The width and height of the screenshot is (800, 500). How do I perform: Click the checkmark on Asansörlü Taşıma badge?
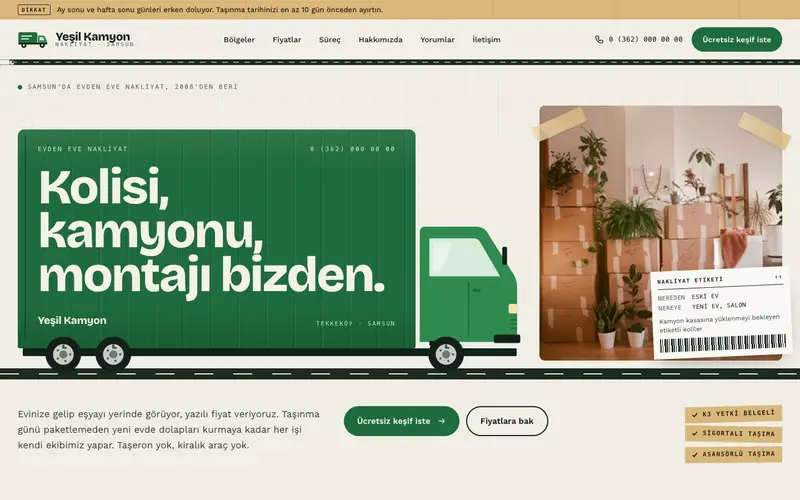[x=694, y=454]
